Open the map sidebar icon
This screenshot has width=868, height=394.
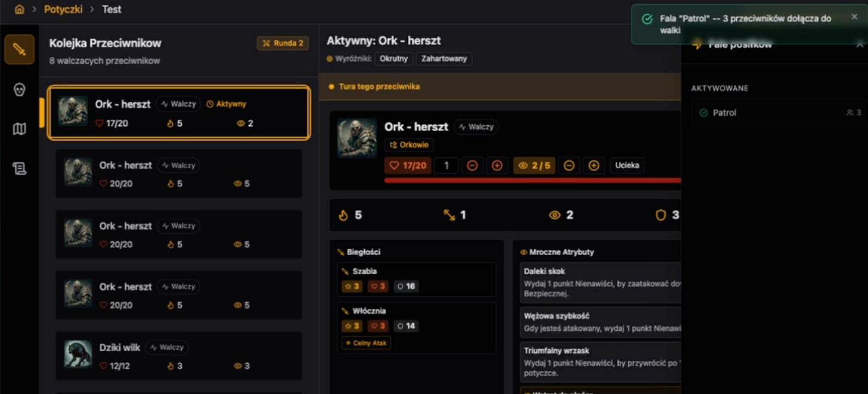pyautogui.click(x=19, y=129)
